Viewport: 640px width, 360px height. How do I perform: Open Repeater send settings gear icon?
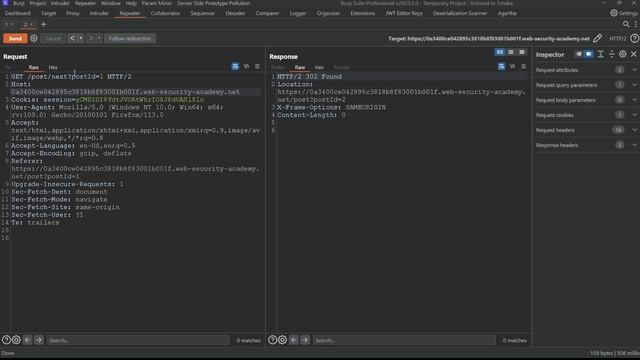(34, 38)
